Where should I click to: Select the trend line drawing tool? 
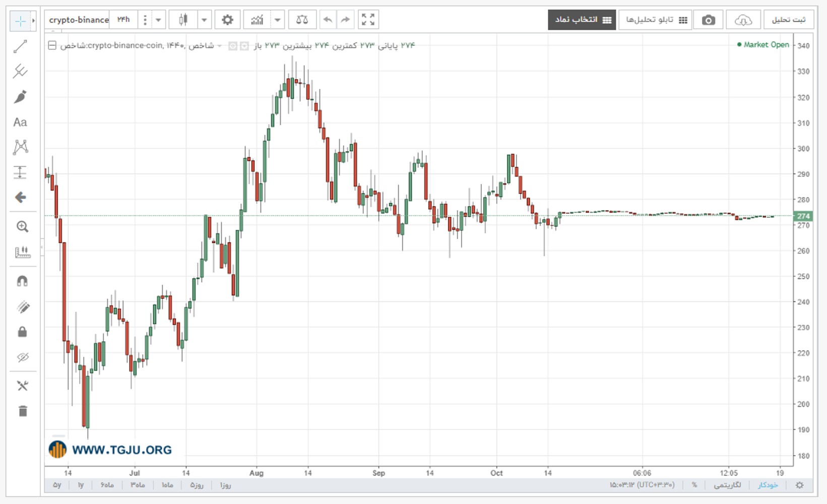[x=20, y=46]
